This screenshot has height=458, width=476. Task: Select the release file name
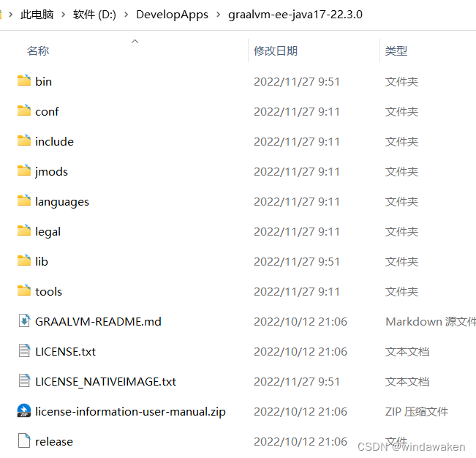(x=54, y=442)
